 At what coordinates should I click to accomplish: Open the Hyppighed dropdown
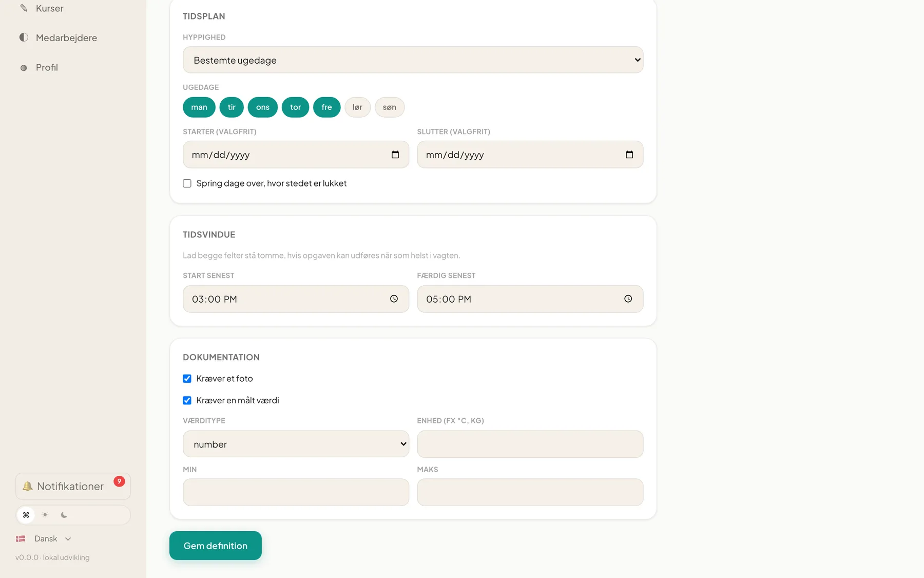click(x=413, y=60)
